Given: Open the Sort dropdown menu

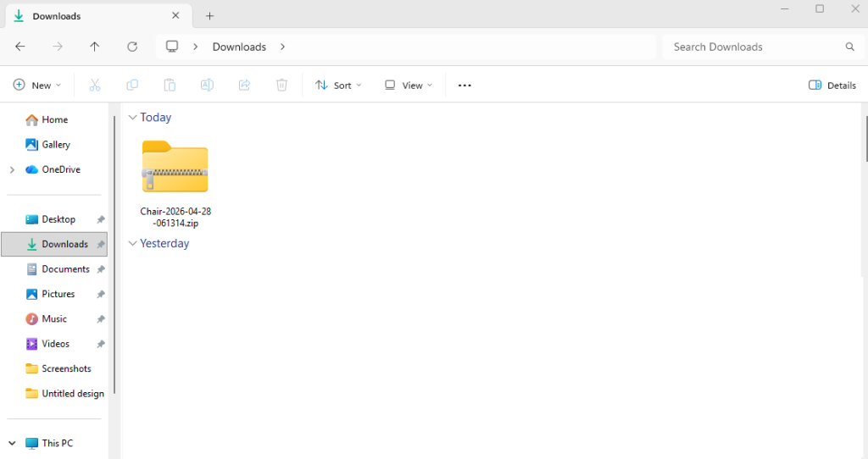Looking at the screenshot, I should 338,86.
